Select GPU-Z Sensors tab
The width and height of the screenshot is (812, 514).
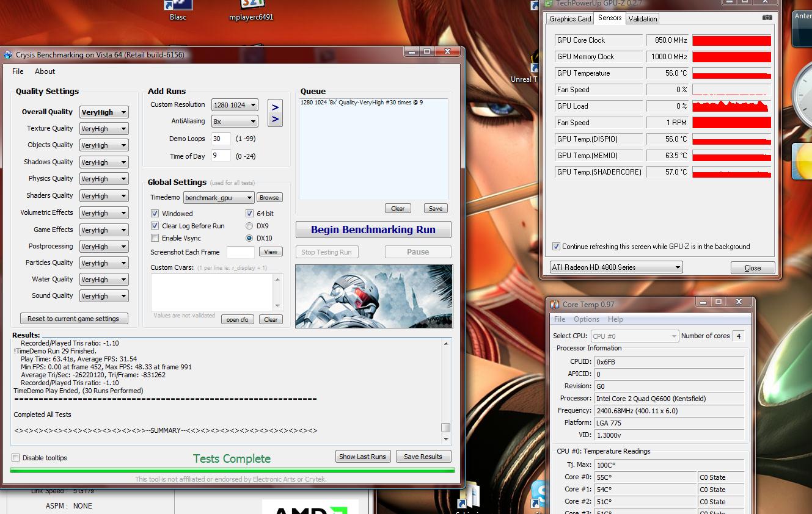pyautogui.click(x=610, y=18)
